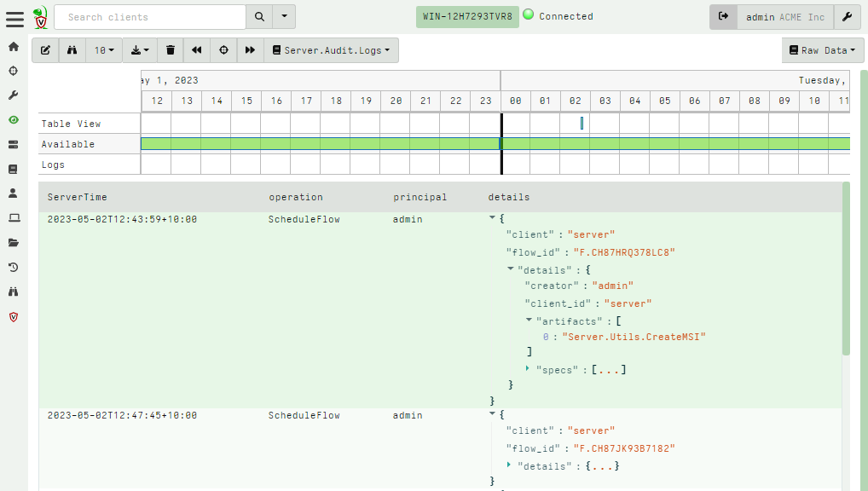Click the 23 hour timeline header

tap(485, 101)
